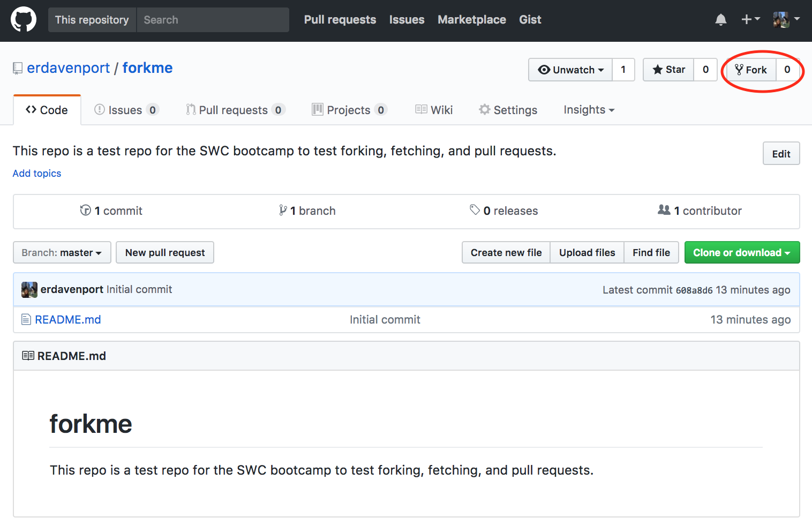Open erdavenport author link in commit row
The image size is (812, 525).
pyautogui.click(x=72, y=289)
